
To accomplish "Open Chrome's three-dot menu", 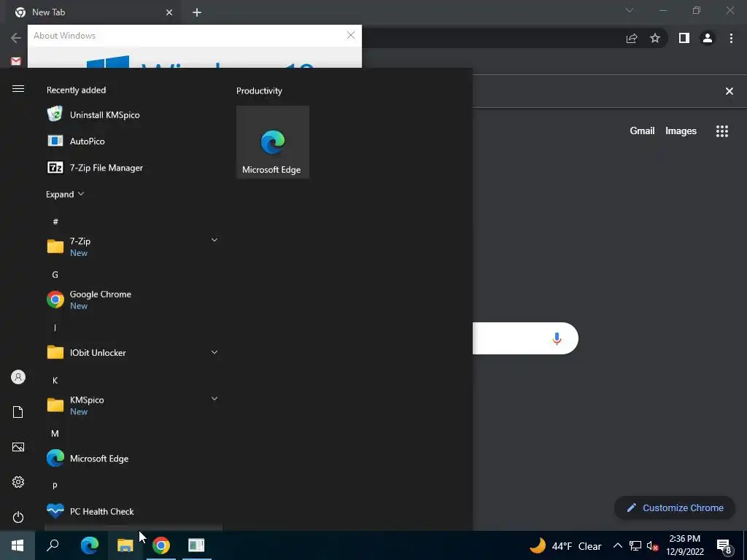I will (731, 38).
